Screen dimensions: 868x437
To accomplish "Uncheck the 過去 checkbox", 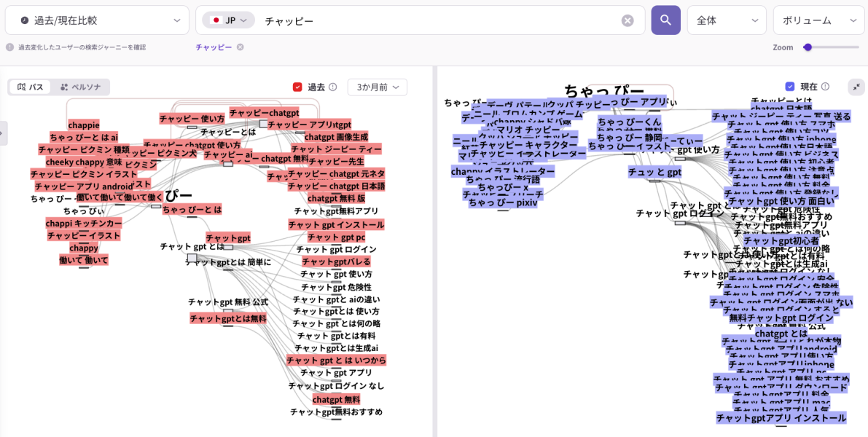I will point(297,87).
